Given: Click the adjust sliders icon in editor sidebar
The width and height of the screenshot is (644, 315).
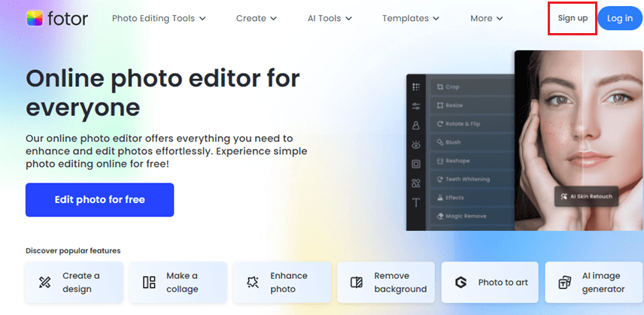Looking at the screenshot, I should pos(416,106).
